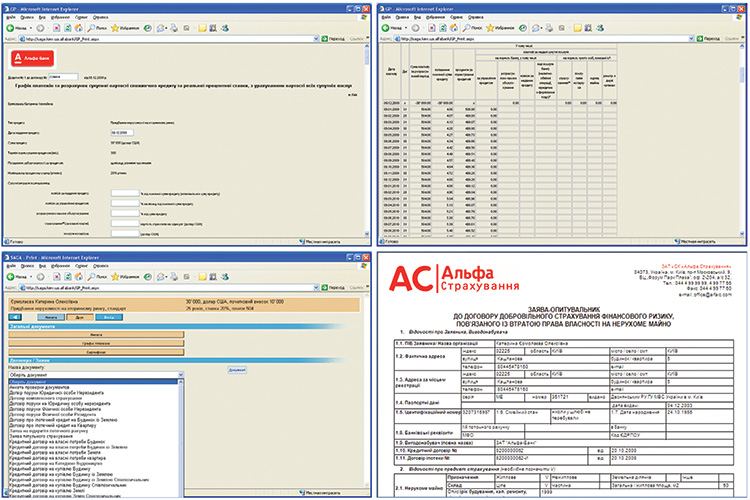Click Stop icon in the SAGA Print window
The width and height of the screenshot is (750, 500).
[56, 277]
